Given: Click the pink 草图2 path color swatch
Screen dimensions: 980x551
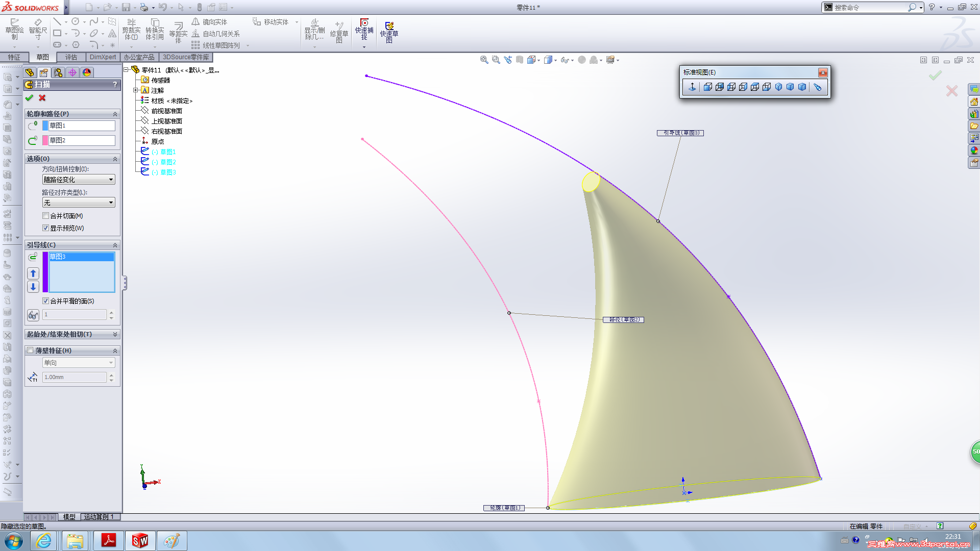Looking at the screenshot, I should pyautogui.click(x=45, y=140).
